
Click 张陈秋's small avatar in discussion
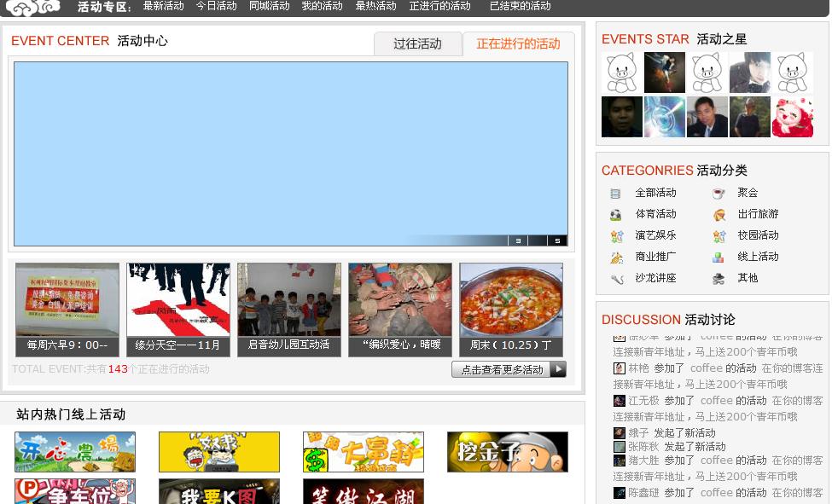(620, 447)
